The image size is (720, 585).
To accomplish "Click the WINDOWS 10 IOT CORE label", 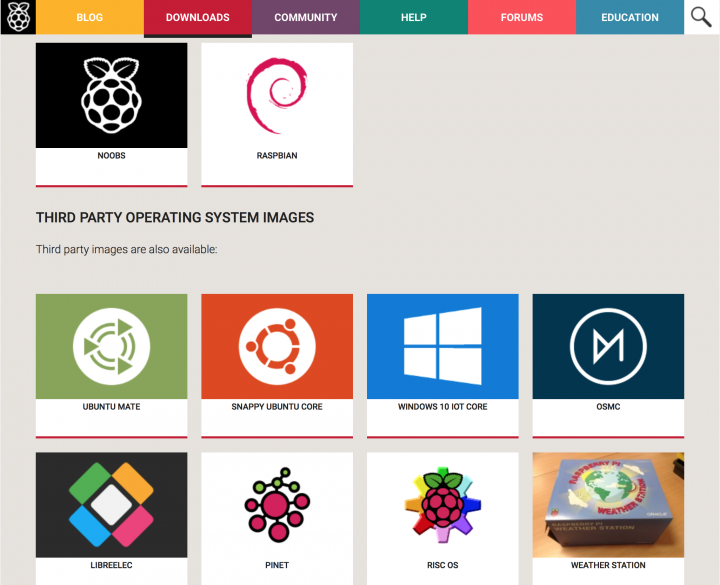I will (443, 406).
